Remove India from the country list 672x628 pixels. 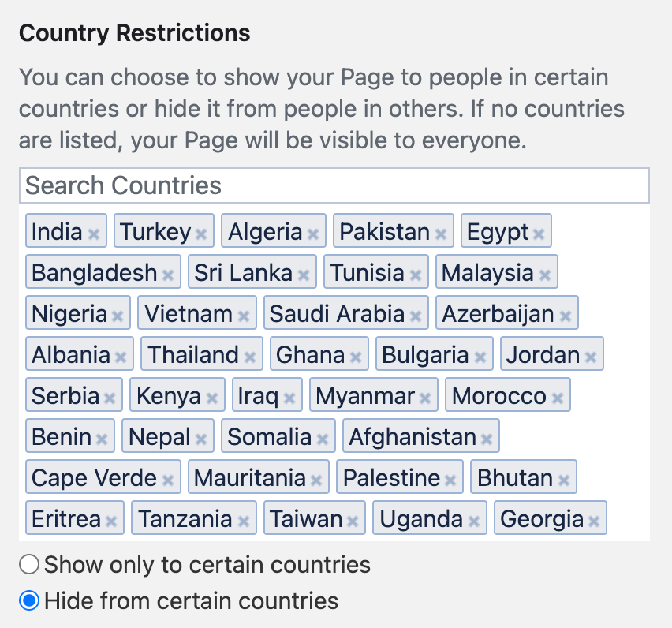[x=94, y=234]
